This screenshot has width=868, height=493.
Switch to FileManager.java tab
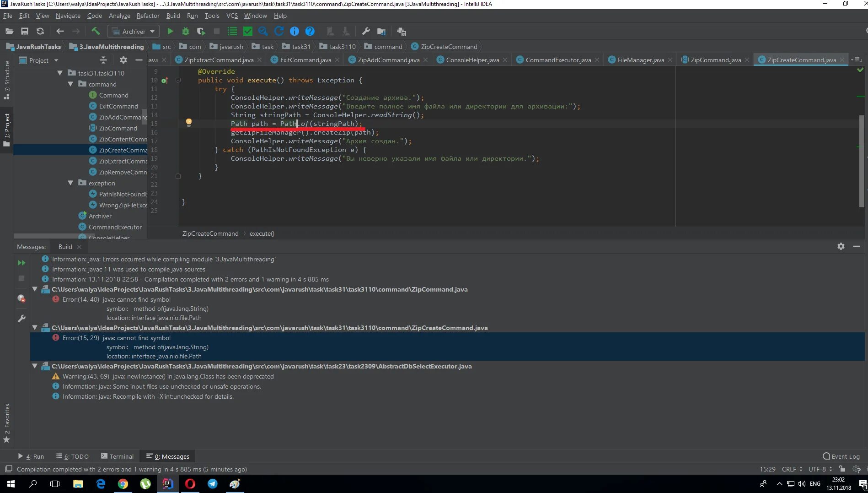click(641, 60)
